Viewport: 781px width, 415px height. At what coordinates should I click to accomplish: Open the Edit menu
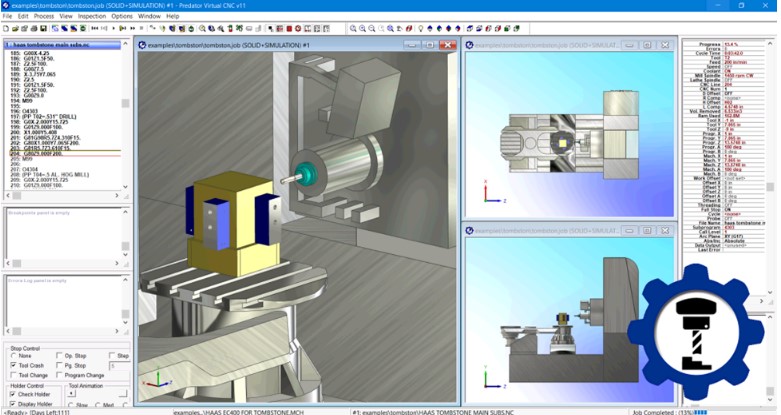(23, 16)
